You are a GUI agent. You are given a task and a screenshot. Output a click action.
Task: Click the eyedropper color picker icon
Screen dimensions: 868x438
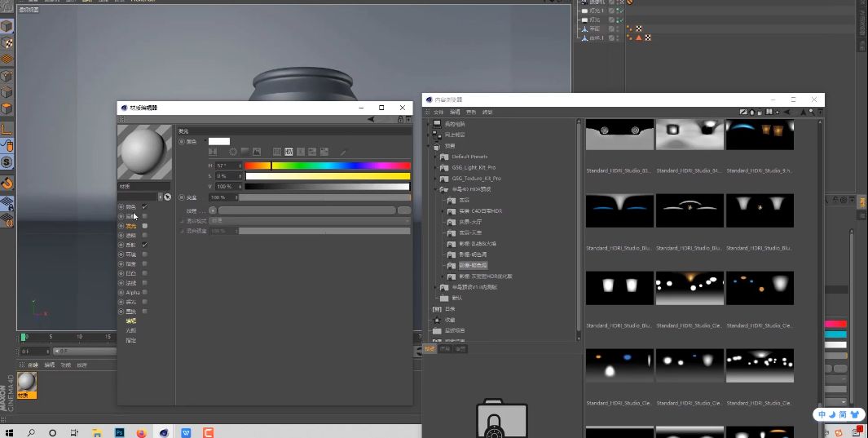[343, 152]
